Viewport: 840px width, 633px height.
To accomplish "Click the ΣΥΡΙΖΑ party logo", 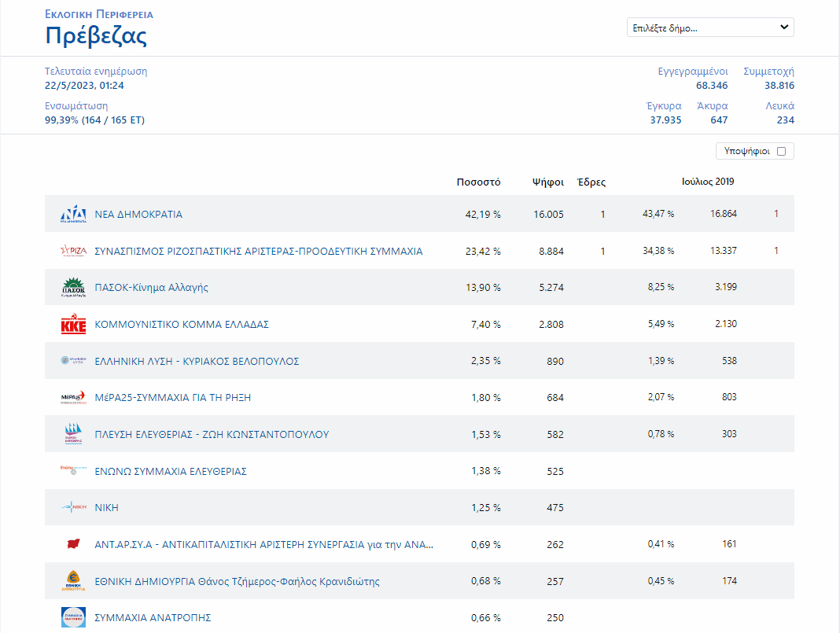I will (73, 251).
